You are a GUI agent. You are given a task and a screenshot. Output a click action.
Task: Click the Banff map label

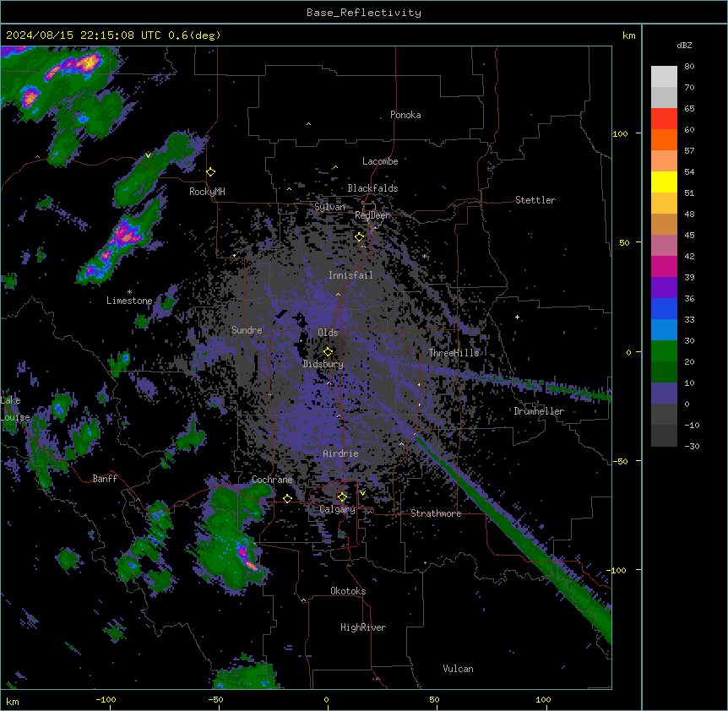[x=105, y=479]
